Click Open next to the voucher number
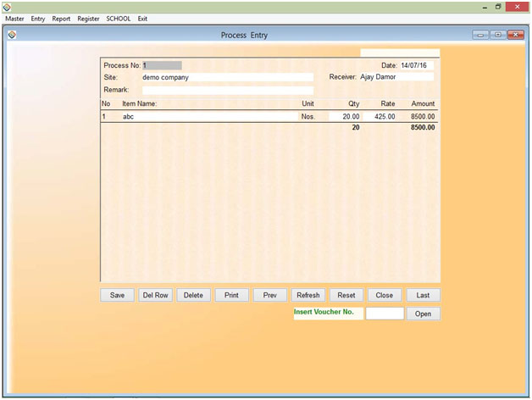532x400 pixels. (x=423, y=314)
